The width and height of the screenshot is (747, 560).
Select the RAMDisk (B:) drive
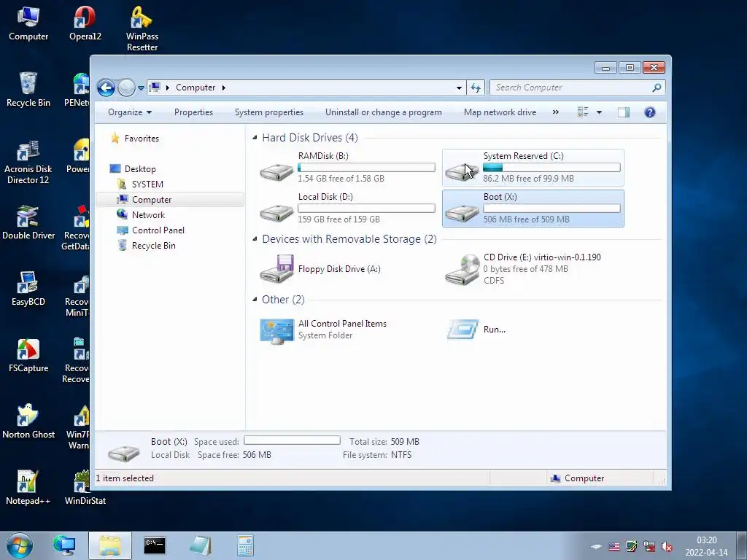click(x=347, y=168)
